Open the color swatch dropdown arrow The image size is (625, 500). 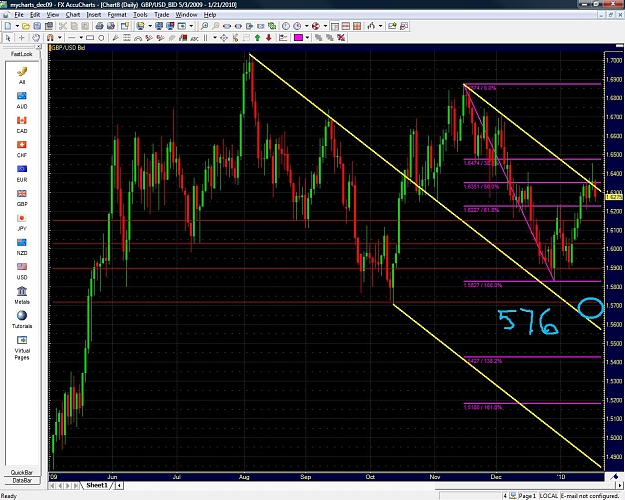tap(307, 37)
